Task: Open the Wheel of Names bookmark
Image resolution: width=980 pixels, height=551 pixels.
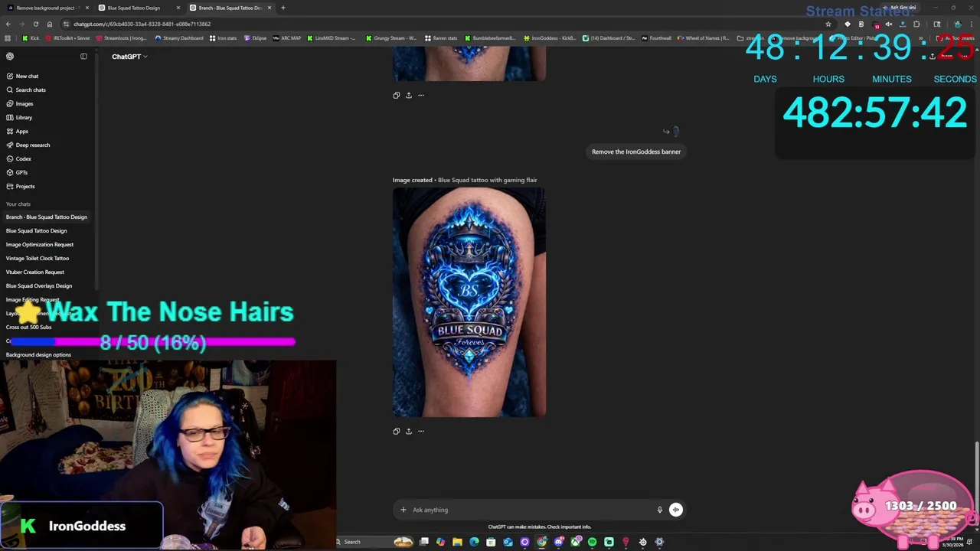Action: [x=703, y=37]
